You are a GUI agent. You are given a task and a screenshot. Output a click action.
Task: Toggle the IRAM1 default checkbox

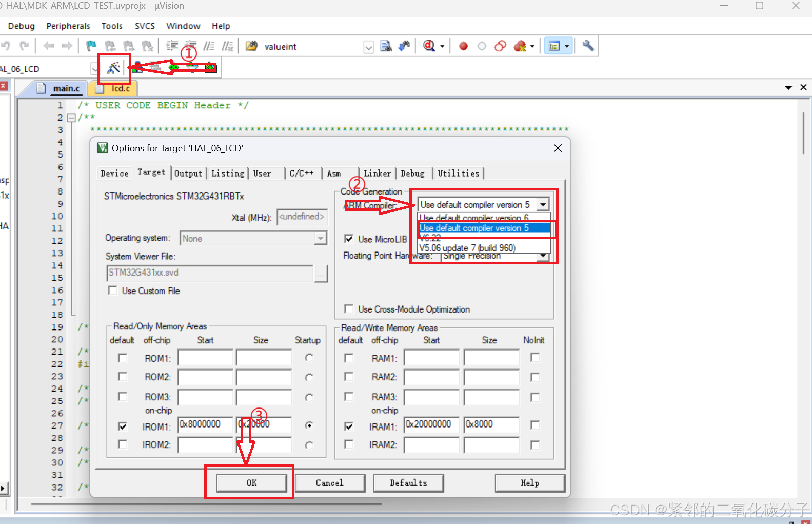point(349,426)
